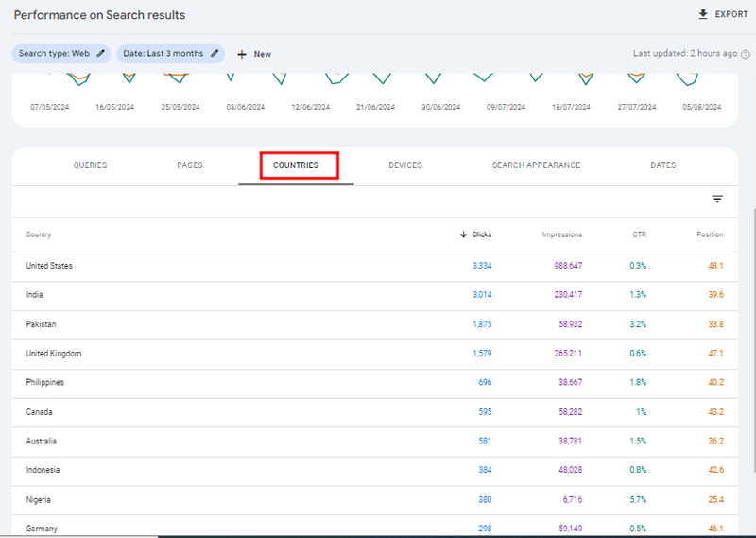Click the 21/06/2024 chart date label
The width and height of the screenshot is (756, 538).
[x=375, y=107]
